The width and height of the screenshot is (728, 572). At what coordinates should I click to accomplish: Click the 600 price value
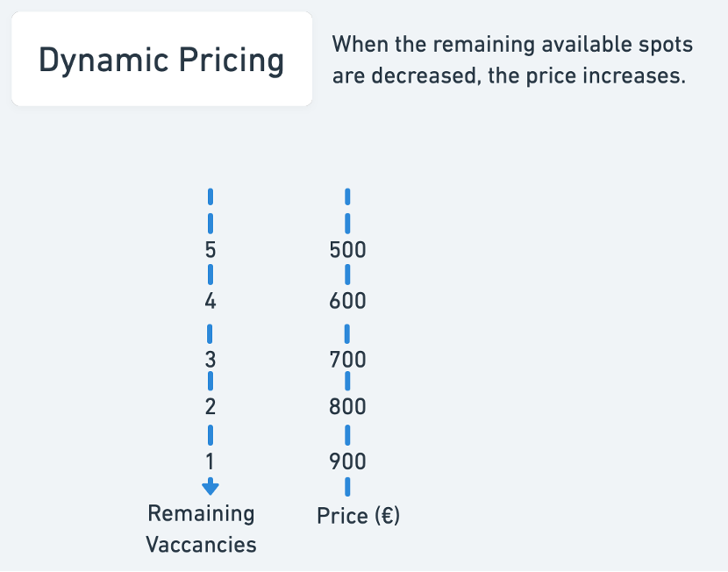(x=347, y=301)
